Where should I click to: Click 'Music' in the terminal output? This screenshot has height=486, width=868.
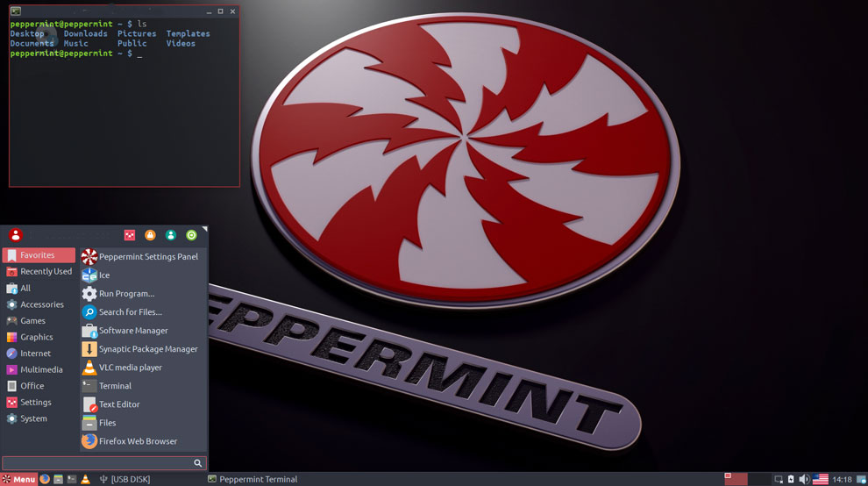pyautogui.click(x=75, y=43)
